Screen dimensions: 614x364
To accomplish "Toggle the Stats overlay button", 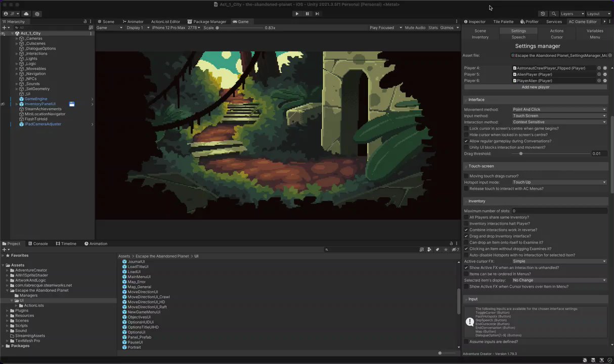I will pyautogui.click(x=433, y=28).
